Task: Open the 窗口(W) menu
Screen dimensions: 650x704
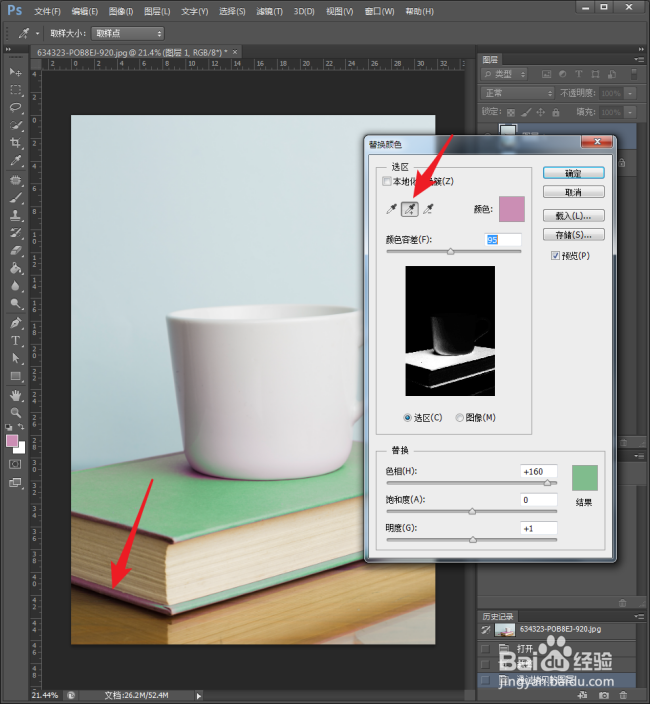Action: (379, 11)
